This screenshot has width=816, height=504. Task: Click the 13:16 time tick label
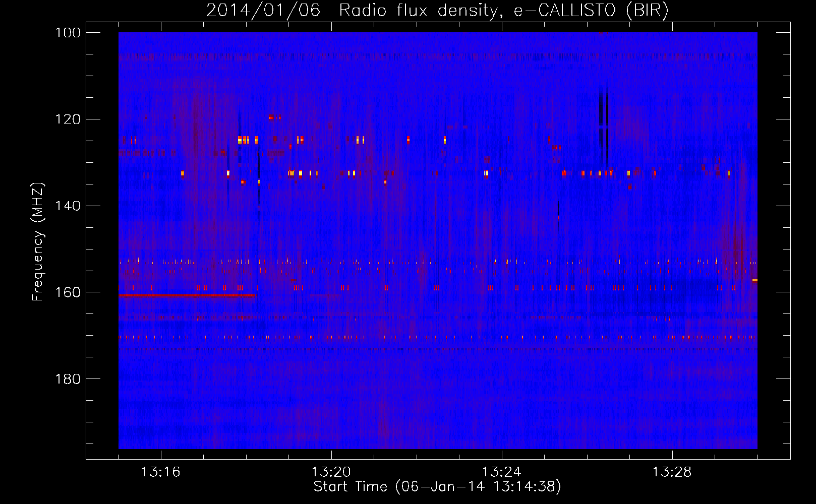coord(160,472)
